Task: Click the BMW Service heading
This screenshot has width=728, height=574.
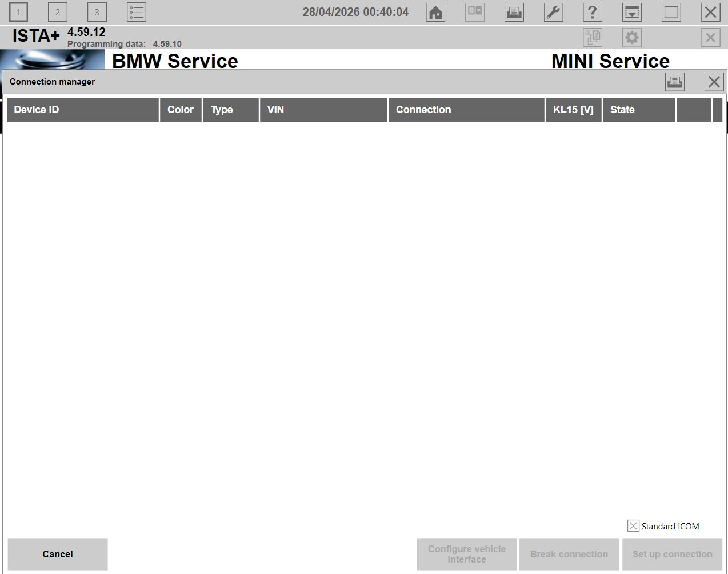Action: (175, 61)
